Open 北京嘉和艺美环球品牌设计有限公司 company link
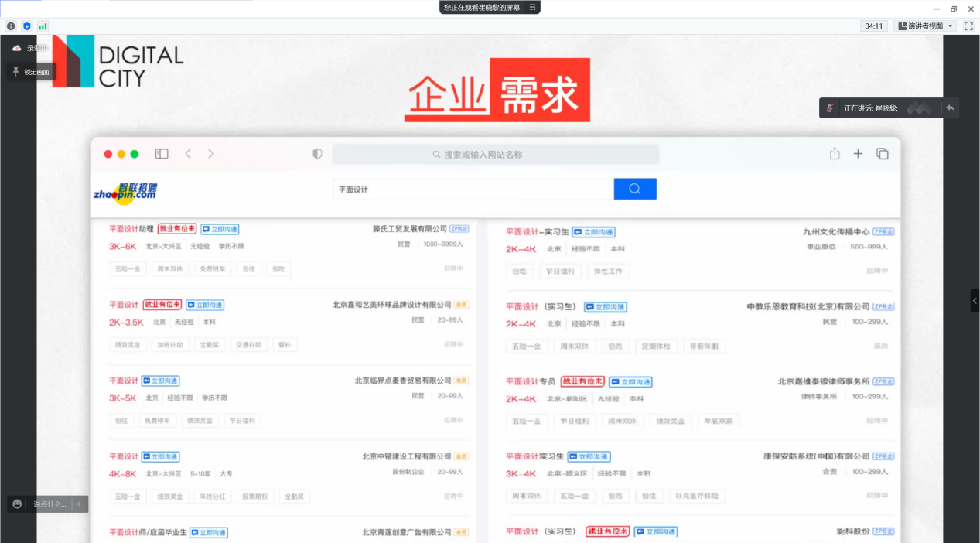This screenshot has height=543, width=980. pos(392,305)
